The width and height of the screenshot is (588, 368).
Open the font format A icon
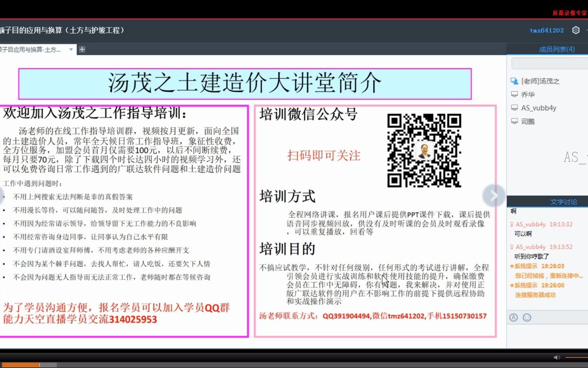pos(513,318)
